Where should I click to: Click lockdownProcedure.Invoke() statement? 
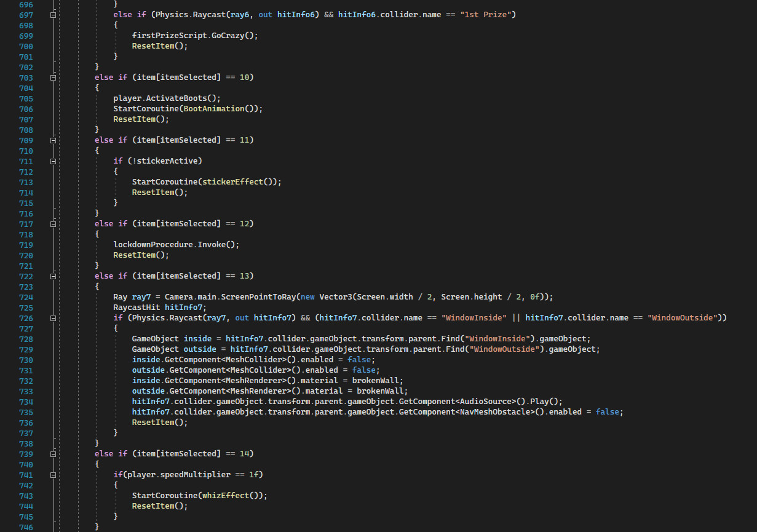(x=176, y=245)
